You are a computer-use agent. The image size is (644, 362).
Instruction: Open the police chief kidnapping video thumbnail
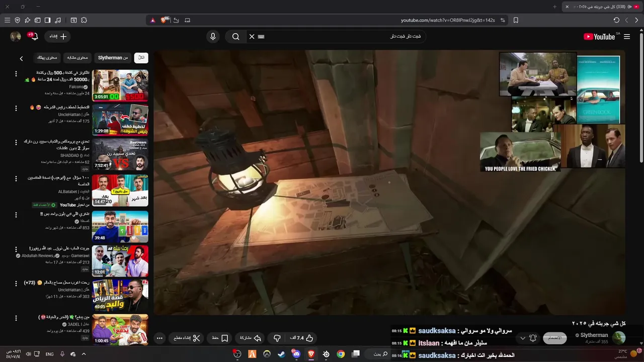pyautogui.click(x=120, y=120)
